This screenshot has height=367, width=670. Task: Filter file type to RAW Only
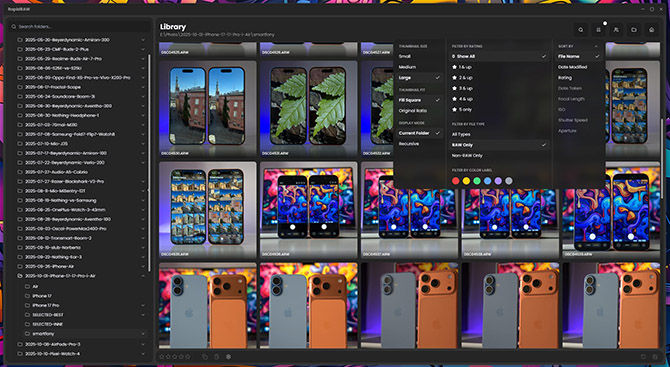click(499, 145)
